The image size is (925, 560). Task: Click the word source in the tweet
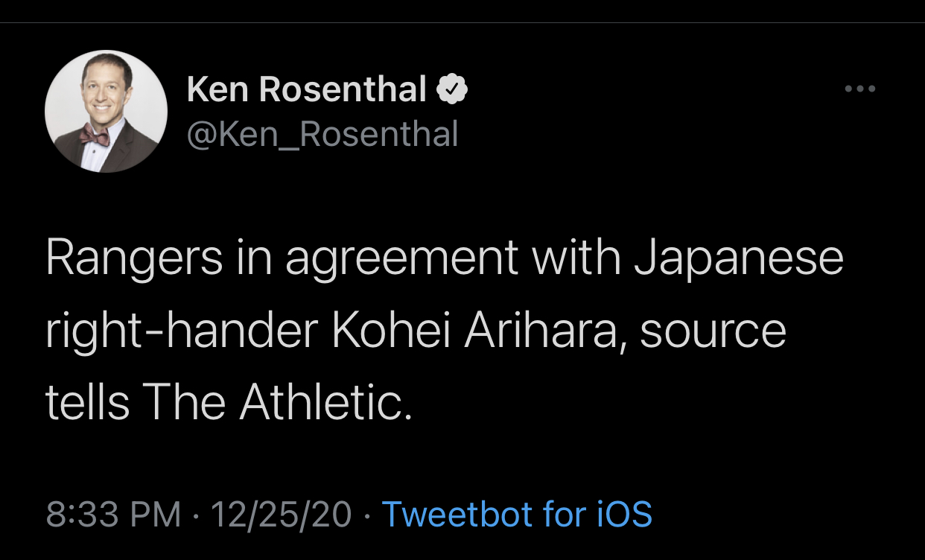coord(713,331)
